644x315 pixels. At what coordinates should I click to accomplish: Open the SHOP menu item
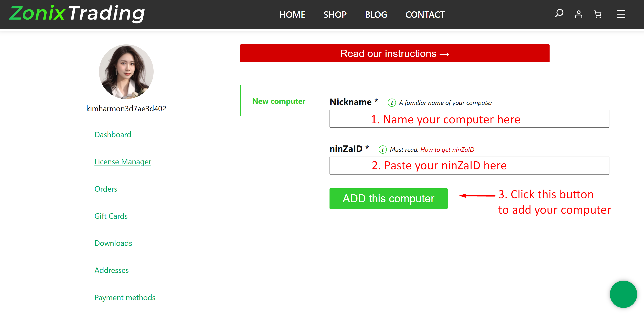click(x=335, y=15)
